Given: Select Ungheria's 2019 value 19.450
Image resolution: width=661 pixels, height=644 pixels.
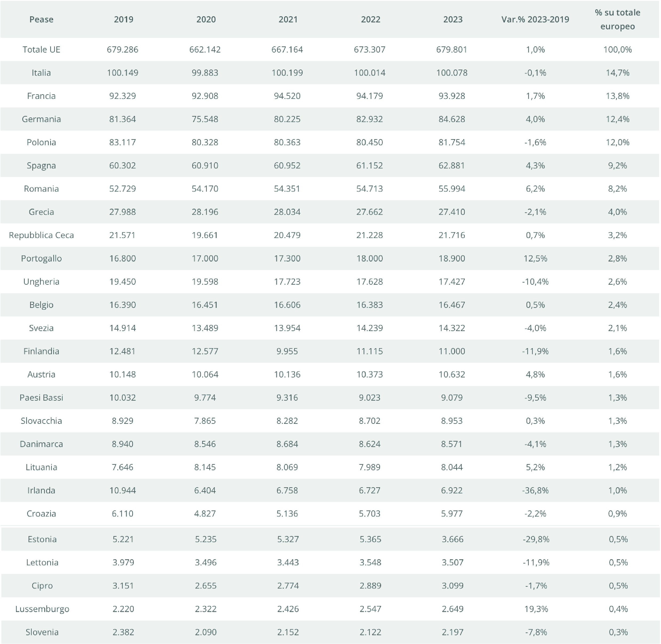Looking at the screenshot, I should [122, 282].
